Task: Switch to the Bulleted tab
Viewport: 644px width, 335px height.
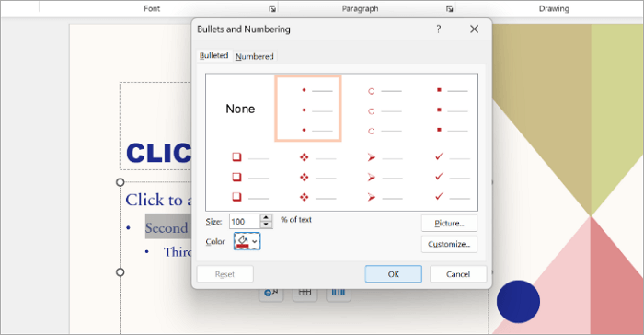Action: point(214,55)
